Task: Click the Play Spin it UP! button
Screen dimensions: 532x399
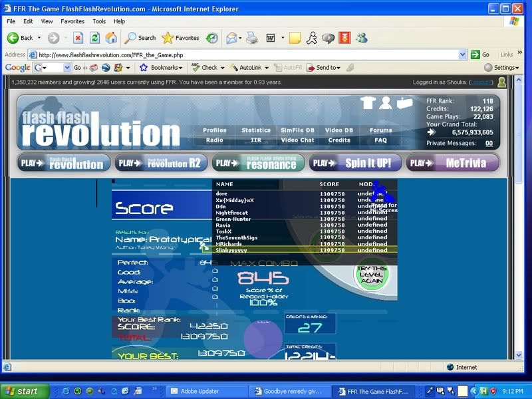Action: coord(354,163)
